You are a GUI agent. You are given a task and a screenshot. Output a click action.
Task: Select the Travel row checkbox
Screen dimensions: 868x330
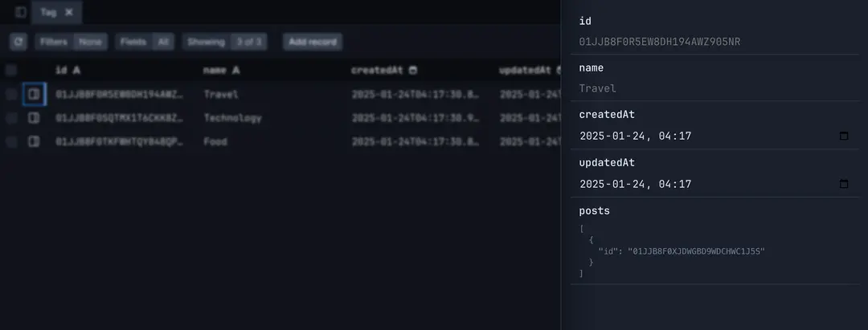pos(11,94)
